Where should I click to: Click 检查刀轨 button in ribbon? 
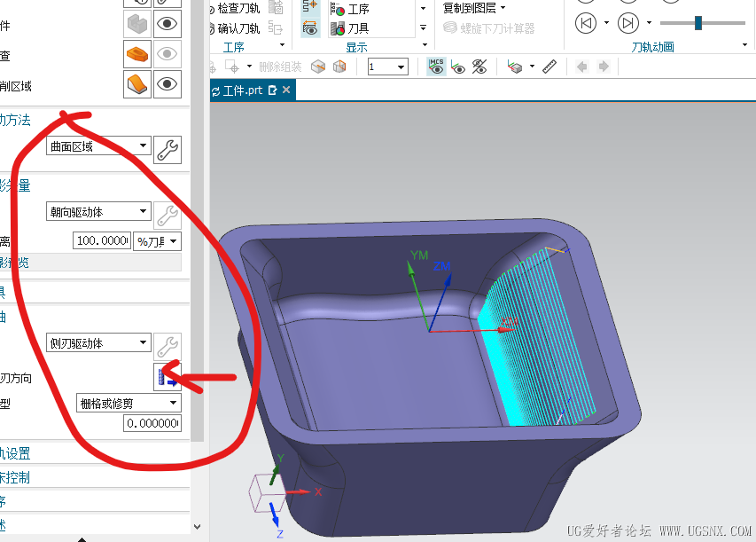click(237, 8)
